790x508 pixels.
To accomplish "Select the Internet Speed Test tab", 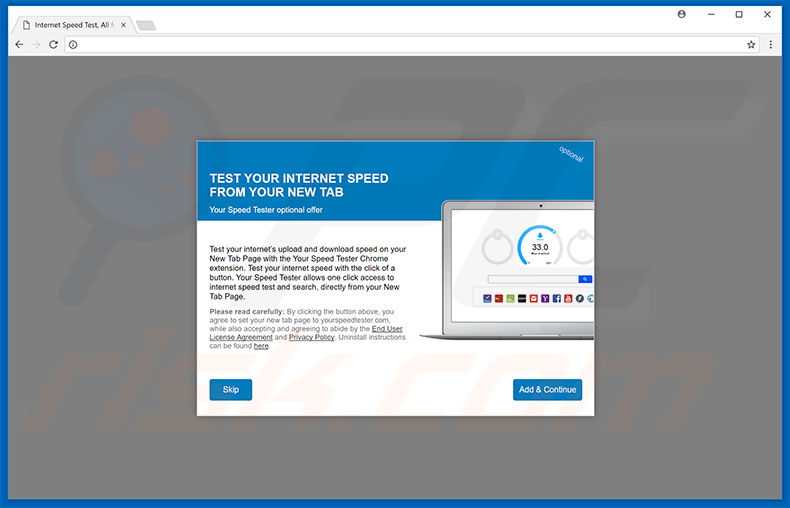I will coord(74,25).
